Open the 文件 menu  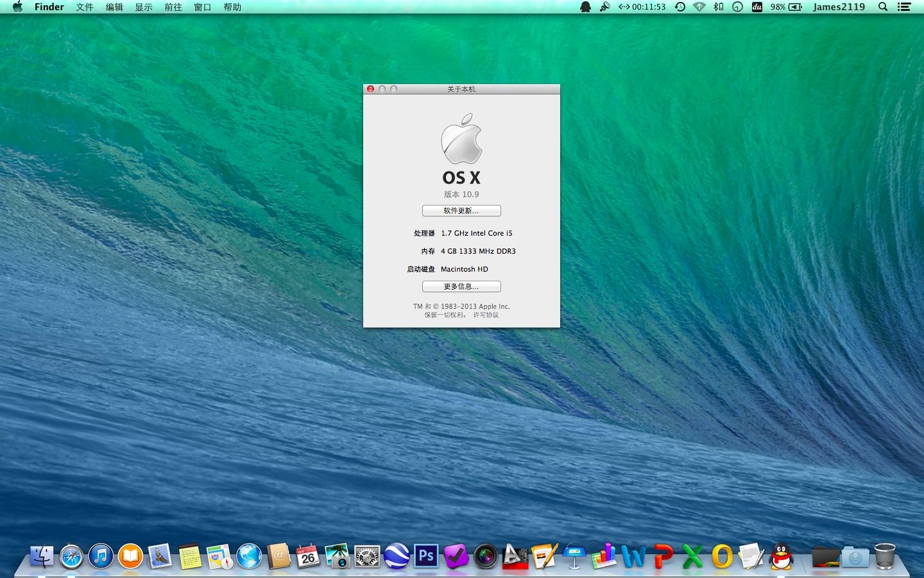(x=85, y=7)
